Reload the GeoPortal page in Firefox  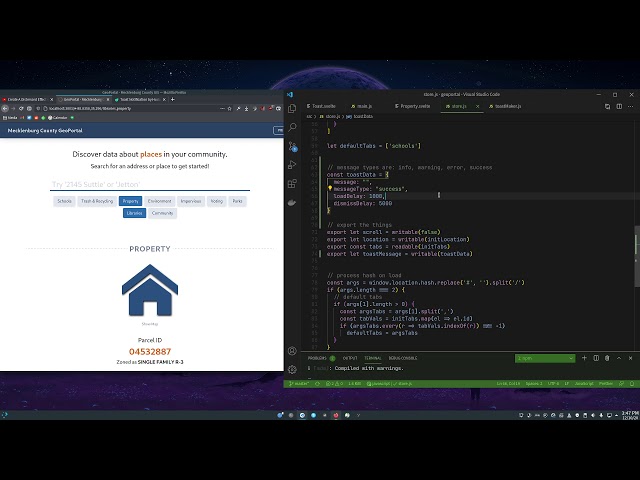coord(21,109)
